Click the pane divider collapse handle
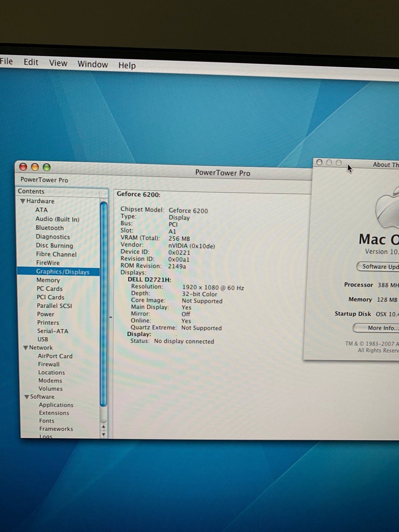 tap(111, 317)
